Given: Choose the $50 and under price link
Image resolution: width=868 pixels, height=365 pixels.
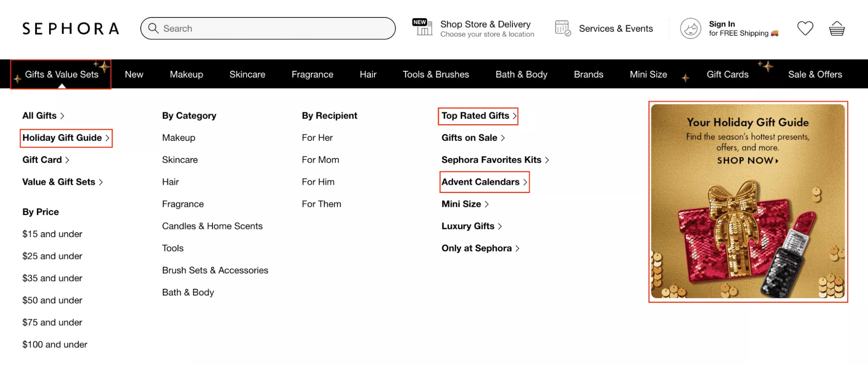Looking at the screenshot, I should [52, 300].
